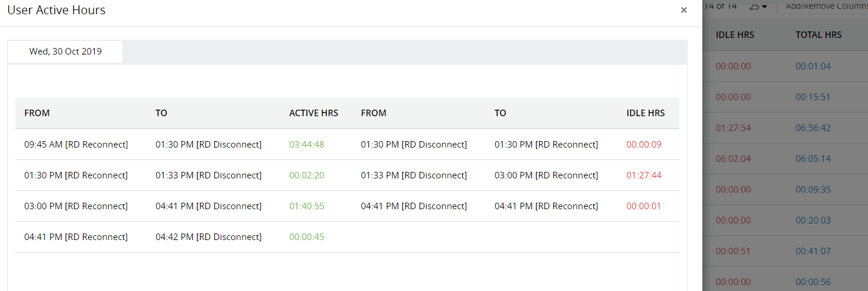Click the IDLE HRS column header in background table
Image resolution: width=868 pixels, height=291 pixels.
(x=735, y=35)
